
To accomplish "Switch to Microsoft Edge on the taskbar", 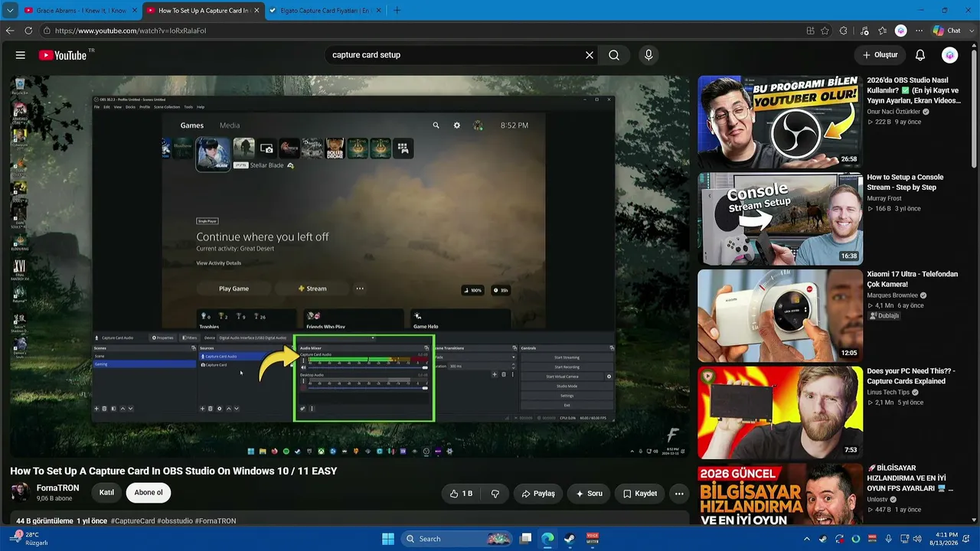I will [x=547, y=539].
